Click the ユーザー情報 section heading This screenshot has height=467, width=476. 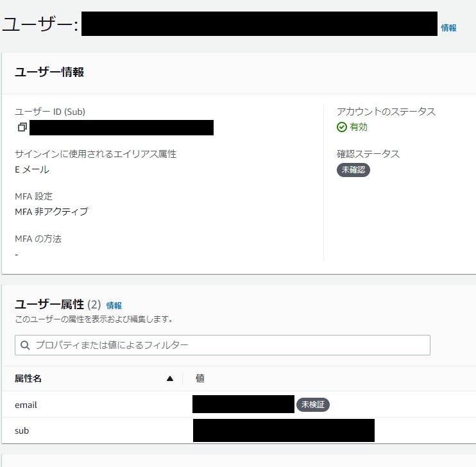(49, 72)
